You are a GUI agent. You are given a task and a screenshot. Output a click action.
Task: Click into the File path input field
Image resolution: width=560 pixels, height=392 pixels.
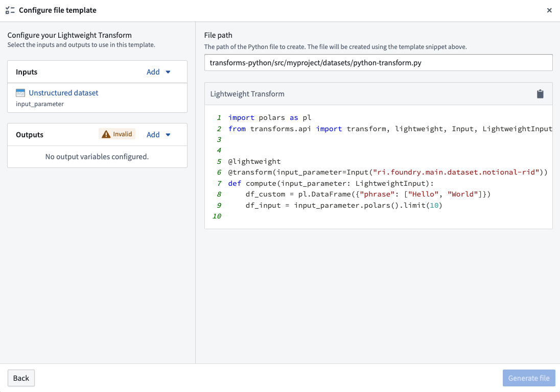(378, 63)
